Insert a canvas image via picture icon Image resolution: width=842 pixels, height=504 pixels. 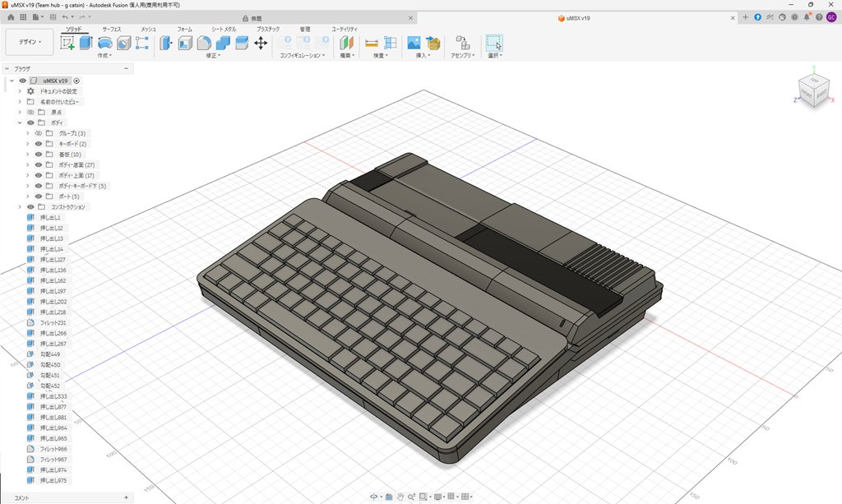pyautogui.click(x=414, y=43)
